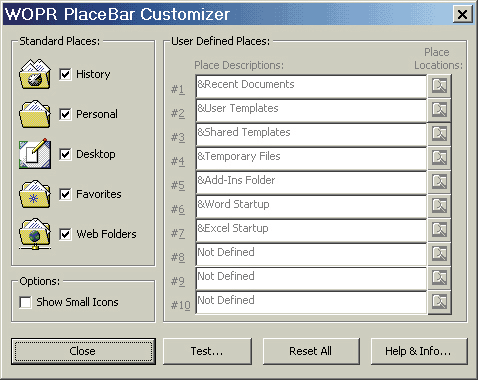Click the Reset All button
The width and height of the screenshot is (478, 380).
coord(311,351)
